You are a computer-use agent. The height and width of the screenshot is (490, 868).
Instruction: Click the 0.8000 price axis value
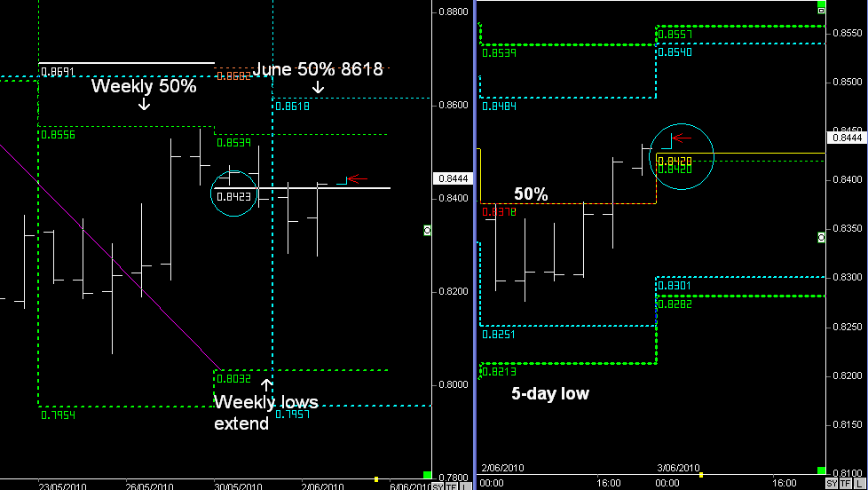tap(453, 384)
